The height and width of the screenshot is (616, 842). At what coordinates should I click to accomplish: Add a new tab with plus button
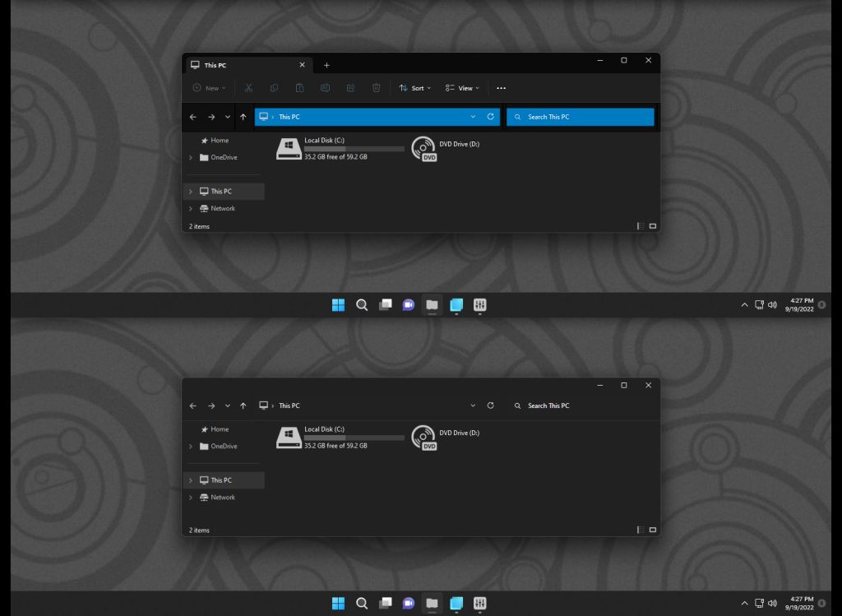pyautogui.click(x=326, y=66)
